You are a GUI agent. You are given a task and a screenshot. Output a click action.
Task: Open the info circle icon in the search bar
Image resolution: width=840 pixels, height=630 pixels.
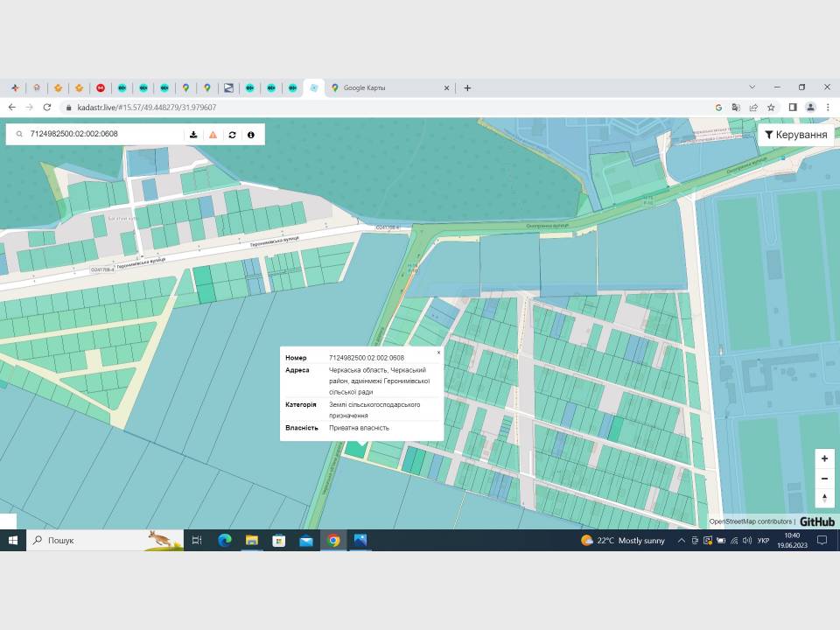251,135
